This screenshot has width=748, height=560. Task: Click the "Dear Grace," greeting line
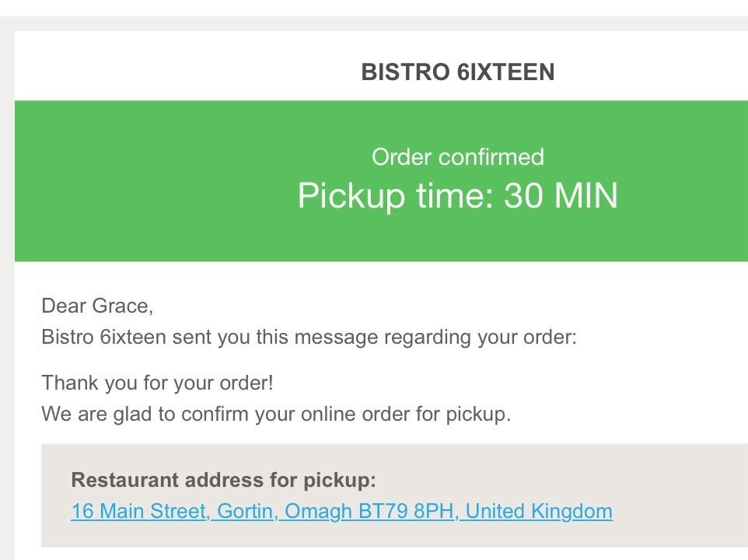pyautogui.click(x=97, y=306)
